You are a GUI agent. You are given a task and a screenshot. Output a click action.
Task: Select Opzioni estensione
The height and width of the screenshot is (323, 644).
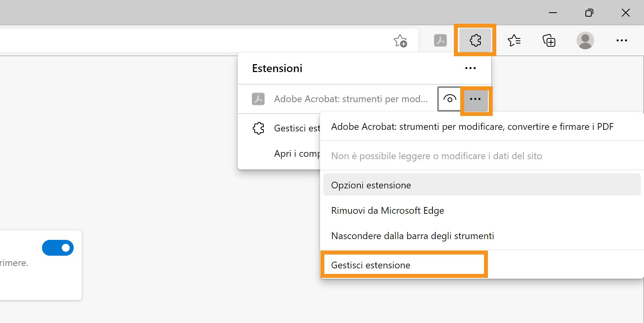[x=371, y=185]
